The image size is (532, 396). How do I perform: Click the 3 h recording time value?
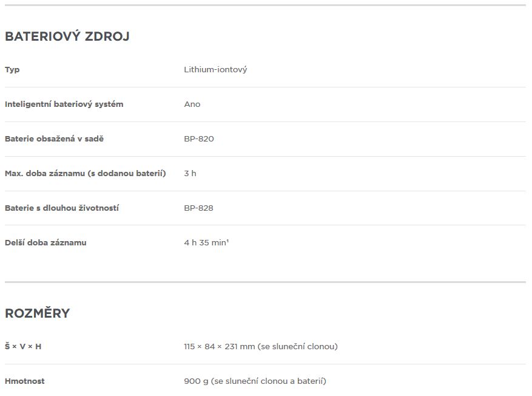click(190, 174)
